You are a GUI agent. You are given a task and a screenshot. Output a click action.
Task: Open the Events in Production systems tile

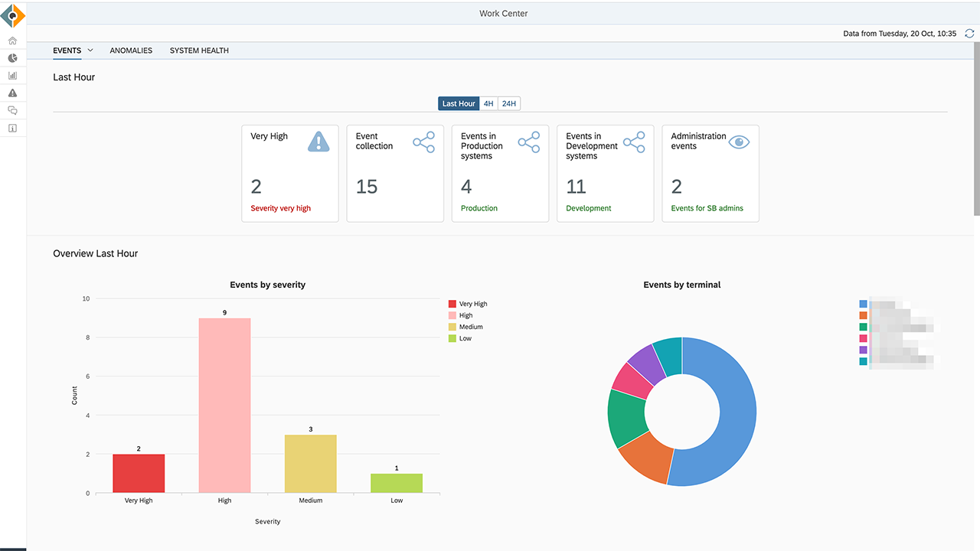coord(500,174)
